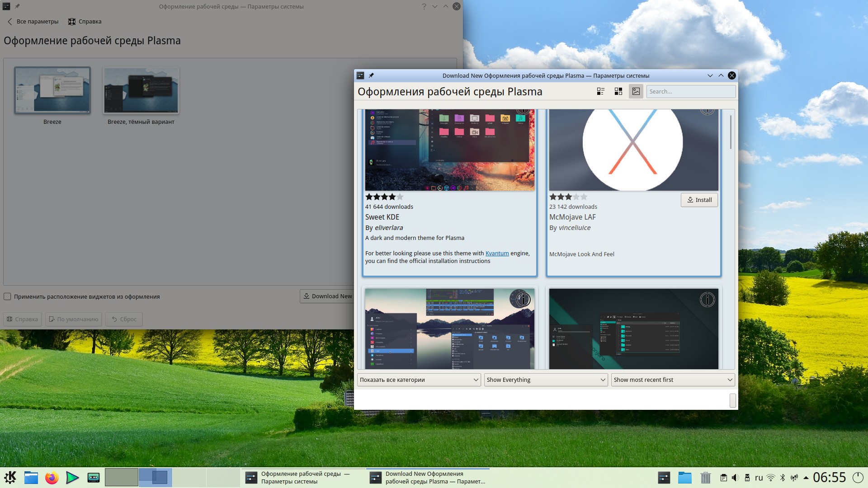Switch to icons grid view mode

618,91
